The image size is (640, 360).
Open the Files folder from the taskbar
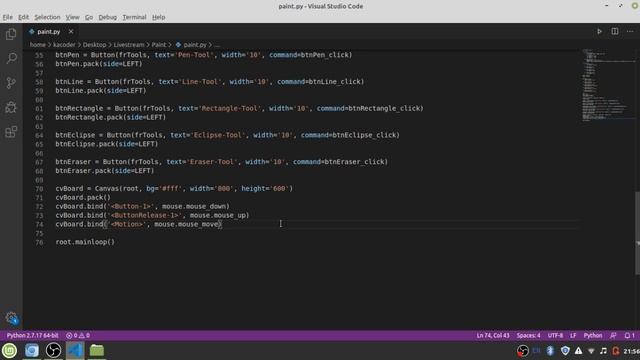(97, 351)
